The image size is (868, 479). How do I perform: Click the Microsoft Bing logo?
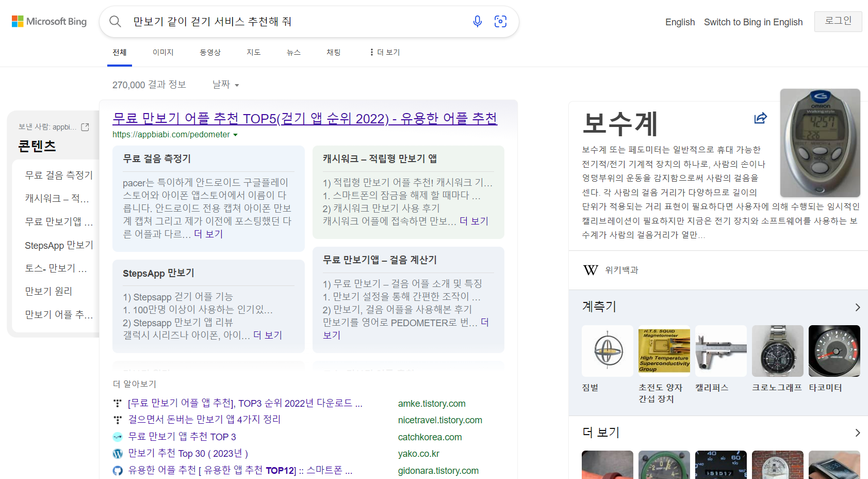pyautogui.click(x=49, y=21)
